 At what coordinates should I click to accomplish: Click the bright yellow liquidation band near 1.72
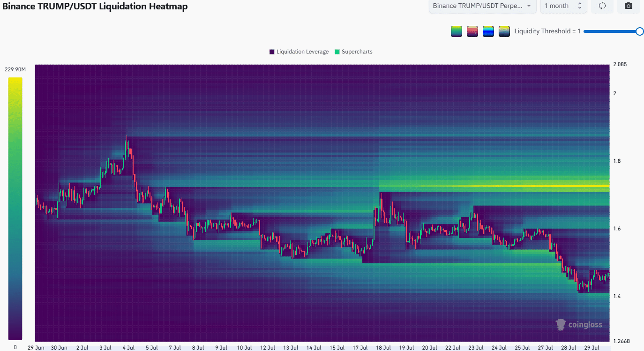pos(494,186)
